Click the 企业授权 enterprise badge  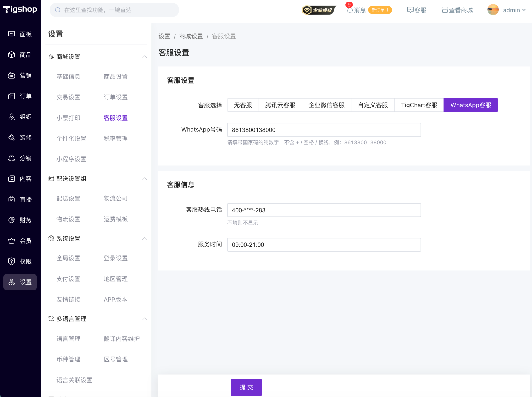pyautogui.click(x=319, y=10)
